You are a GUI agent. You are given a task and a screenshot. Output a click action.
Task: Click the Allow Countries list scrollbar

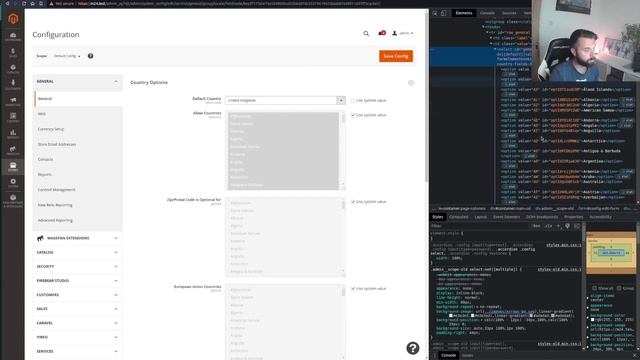pos(343,151)
